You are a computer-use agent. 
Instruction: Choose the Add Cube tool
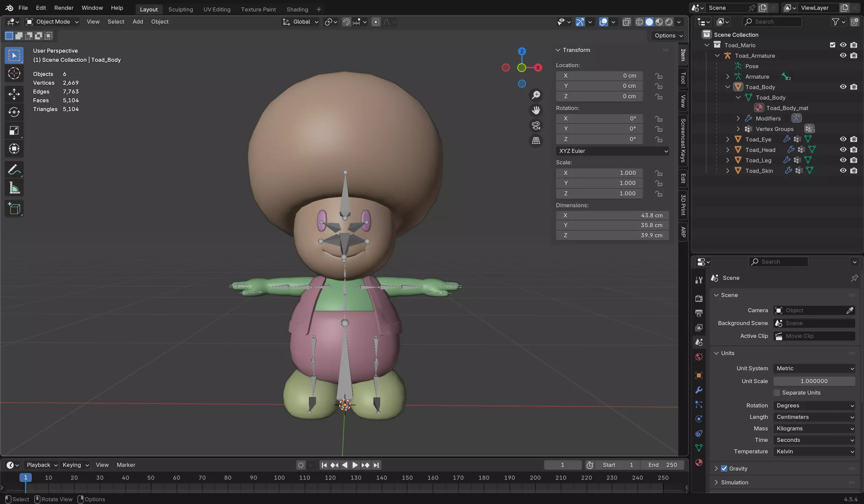coord(14,209)
